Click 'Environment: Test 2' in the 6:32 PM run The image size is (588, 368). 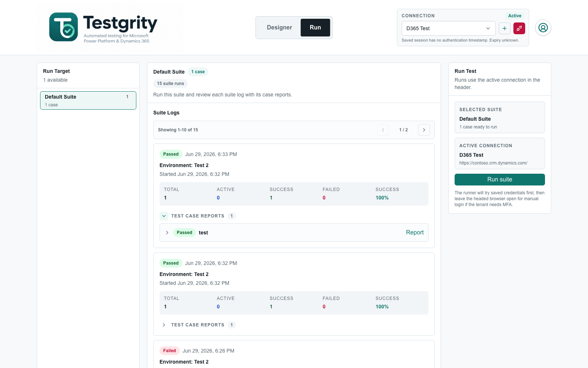click(184, 274)
